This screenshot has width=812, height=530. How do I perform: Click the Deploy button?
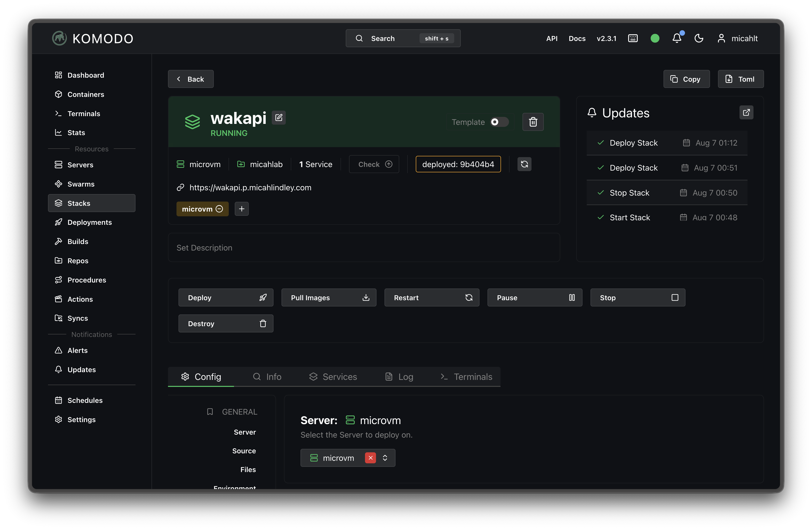click(x=226, y=297)
